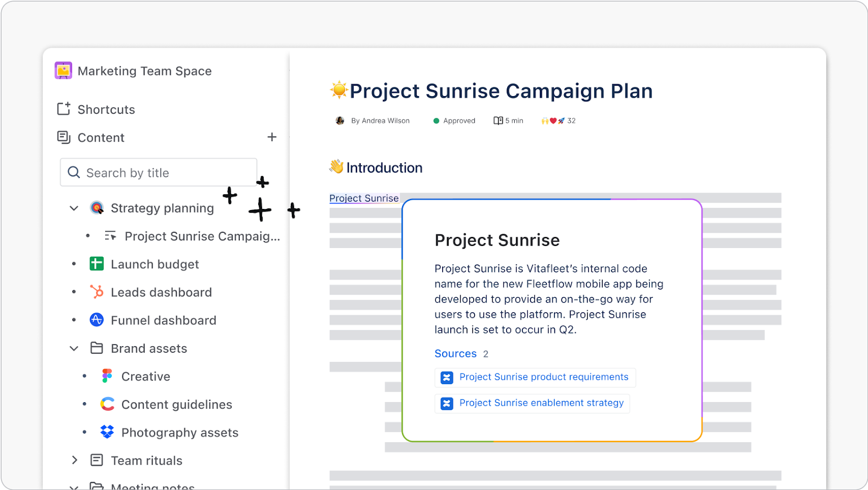
Task: Open the Project Sunrise enablement strategy link
Action: (x=540, y=403)
